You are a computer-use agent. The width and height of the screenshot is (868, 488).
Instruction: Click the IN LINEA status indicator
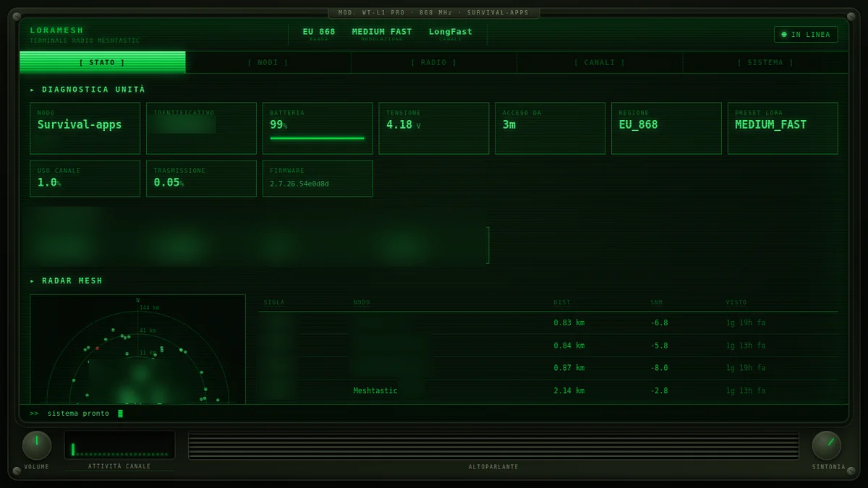(806, 34)
